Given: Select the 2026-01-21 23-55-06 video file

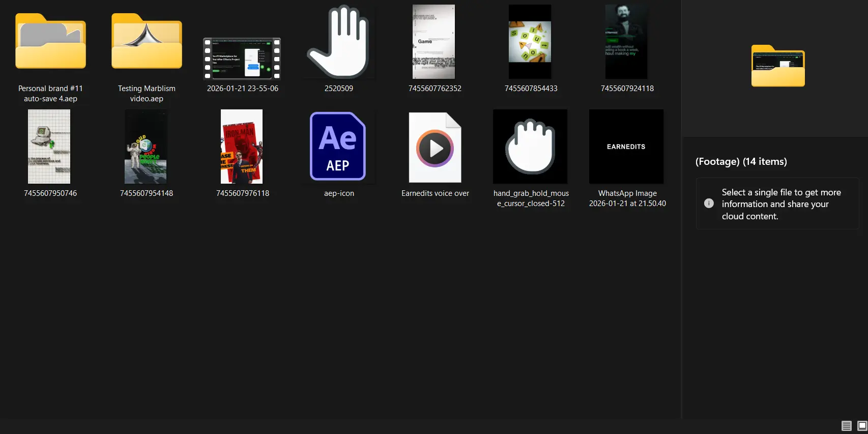Looking at the screenshot, I should click(x=242, y=59).
